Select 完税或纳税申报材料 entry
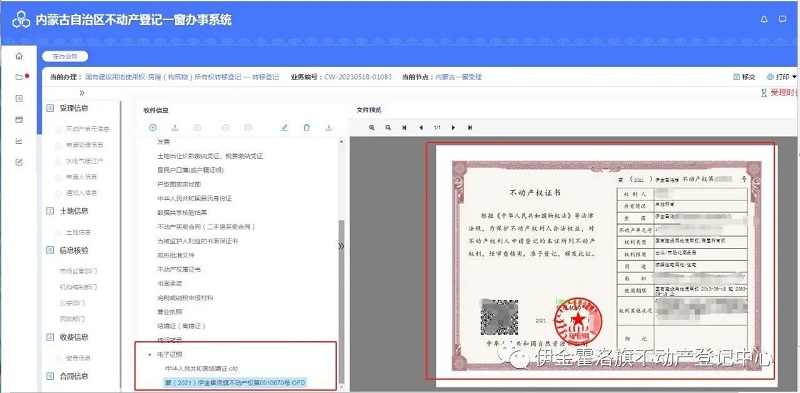Screen dimensions: 800x393 point(185,298)
